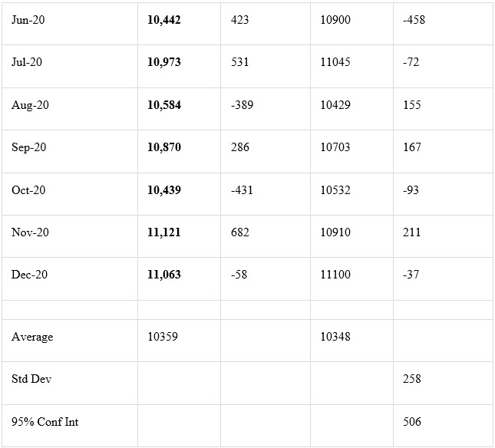
Task: Click the Std Dev value 258
Action: click(x=411, y=379)
